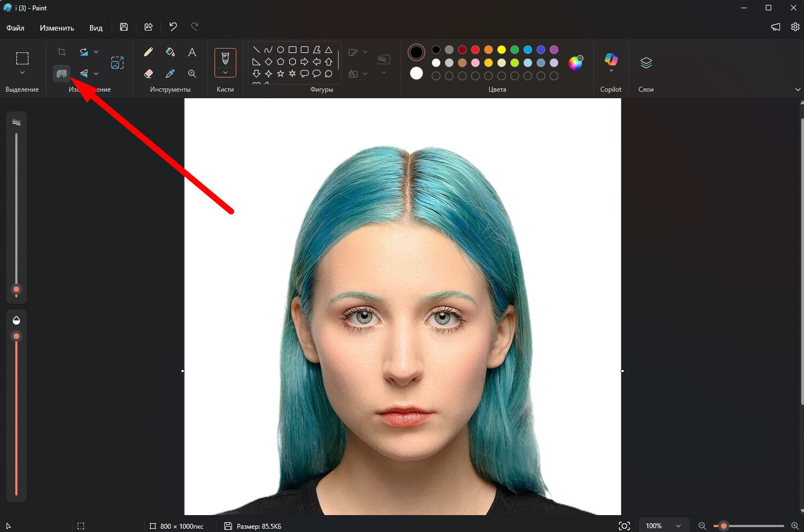Open the Вид menu
804x532 pixels.
point(96,27)
